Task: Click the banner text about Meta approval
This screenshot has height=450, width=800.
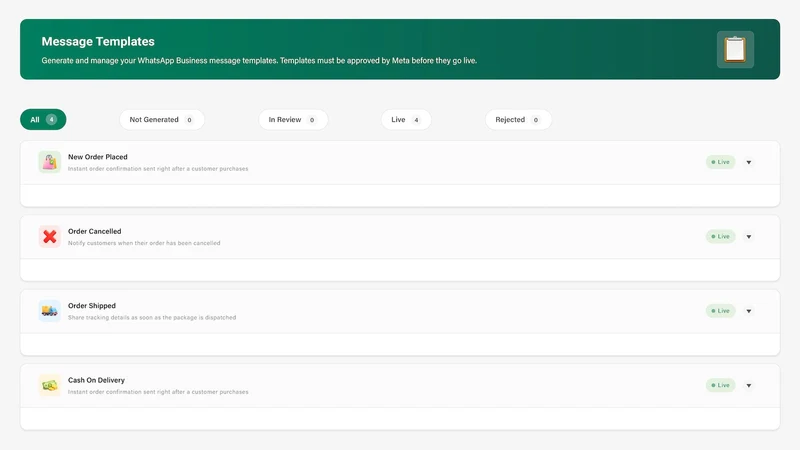Action: point(259,60)
